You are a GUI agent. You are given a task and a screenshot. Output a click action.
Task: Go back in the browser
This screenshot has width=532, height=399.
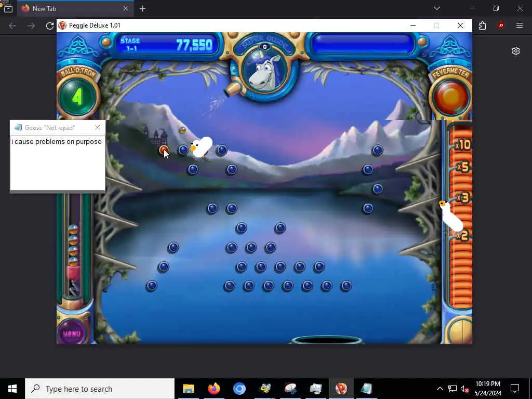[x=12, y=26]
